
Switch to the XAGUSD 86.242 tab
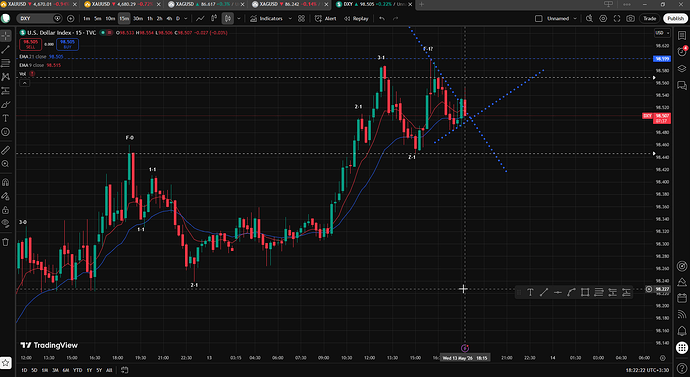tap(291, 4)
